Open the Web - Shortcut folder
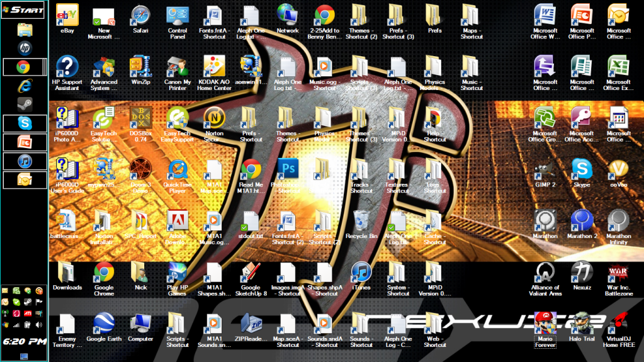Screen dimensions: 644x362 [434, 329]
